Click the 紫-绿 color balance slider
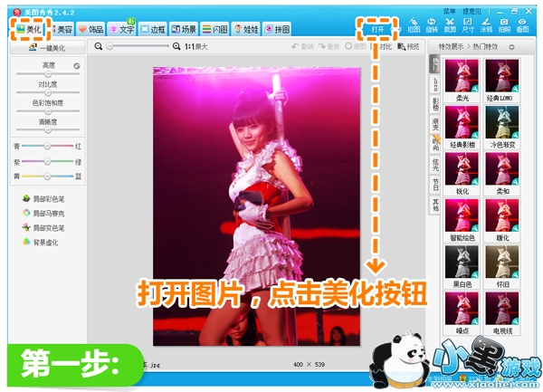Screen dimensions: 543x392 tap(47, 161)
